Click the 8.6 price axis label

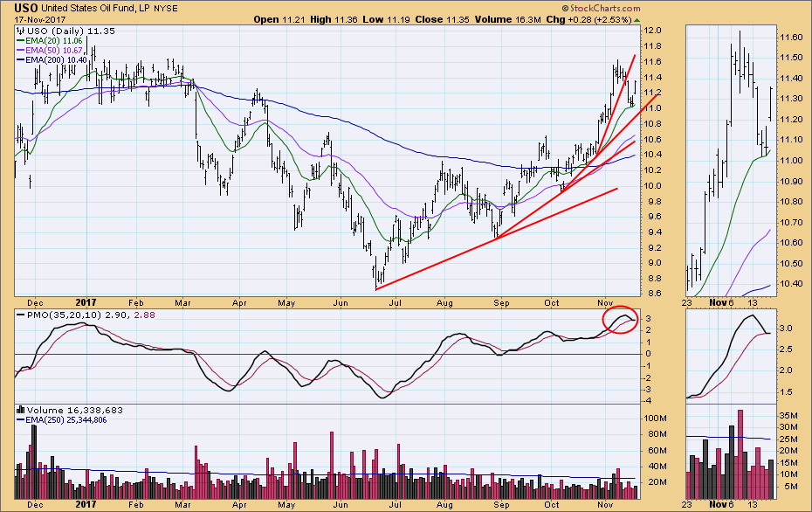point(654,294)
